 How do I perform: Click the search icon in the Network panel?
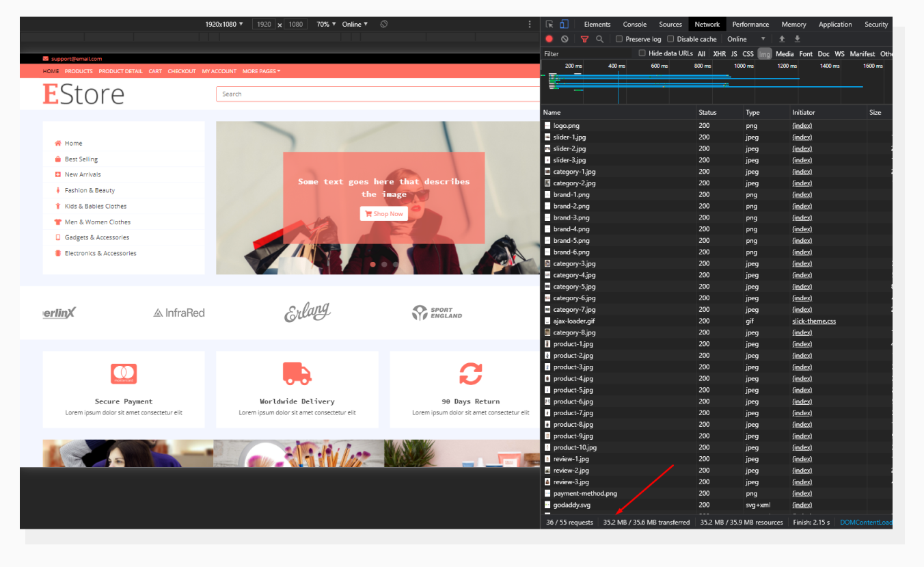point(599,39)
